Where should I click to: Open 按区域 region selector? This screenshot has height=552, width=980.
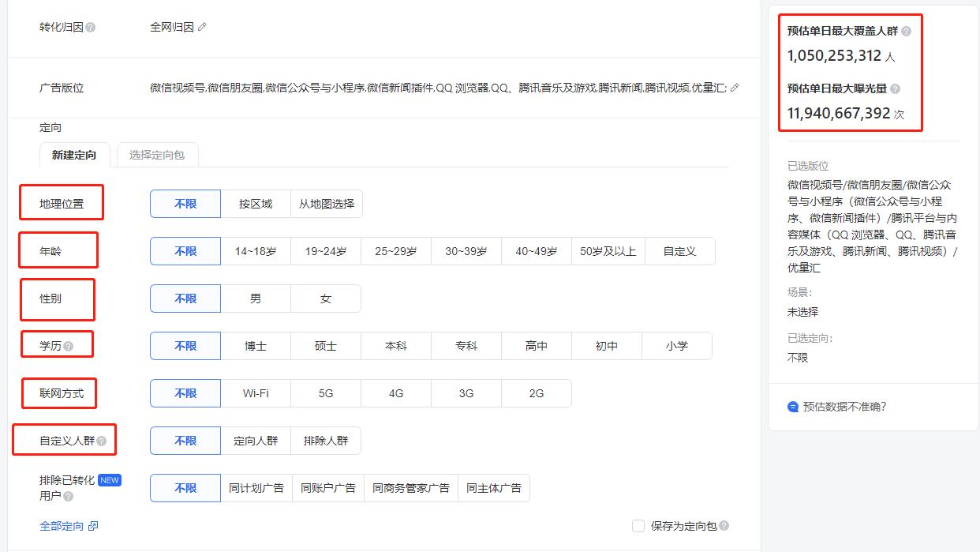coord(256,204)
